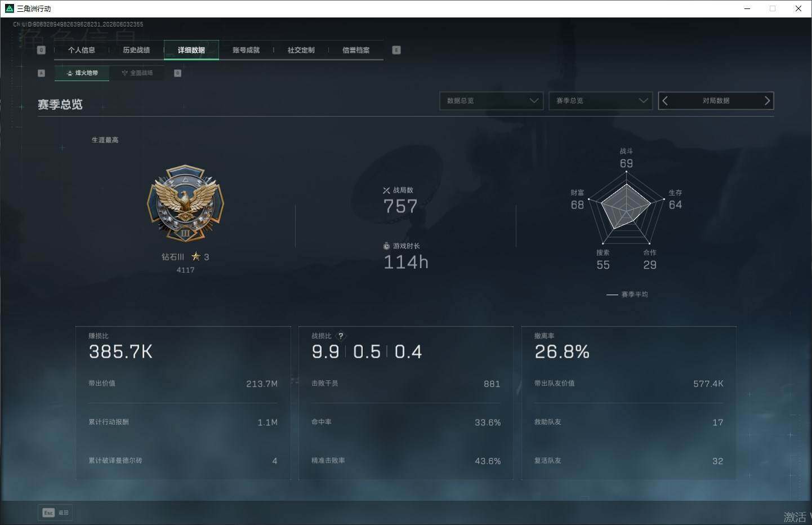Expand the 数据总览 dropdown
Image resolution: width=812 pixels, height=525 pixels.
[x=491, y=101]
